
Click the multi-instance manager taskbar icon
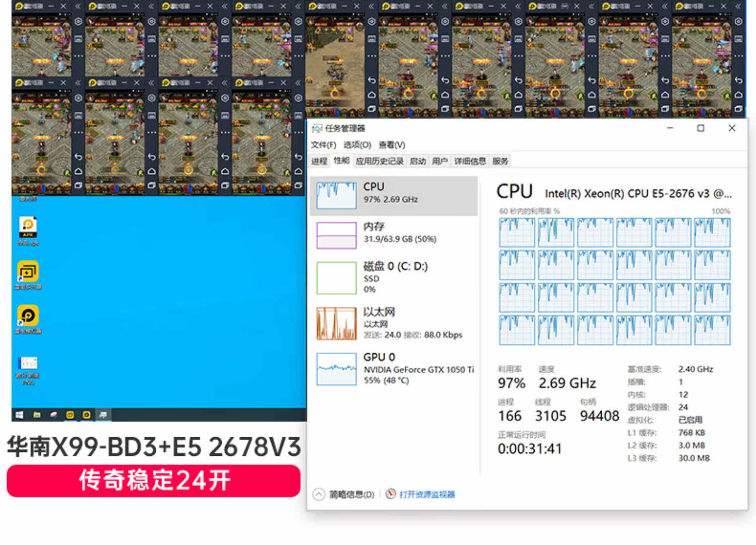click(70, 415)
